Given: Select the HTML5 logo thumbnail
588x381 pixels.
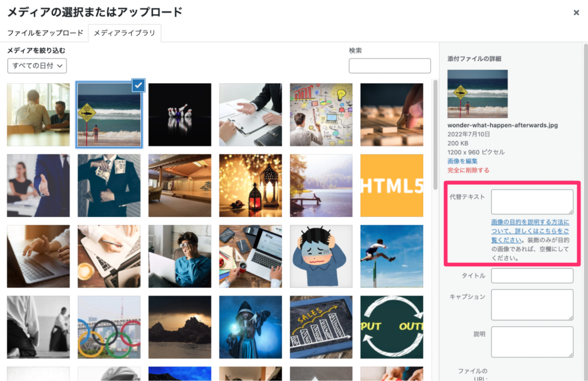Looking at the screenshot, I should pos(392,185).
